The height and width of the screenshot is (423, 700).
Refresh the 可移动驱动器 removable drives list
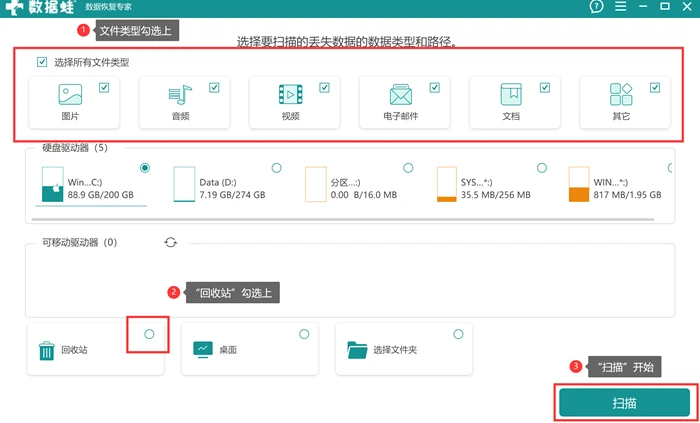171,243
